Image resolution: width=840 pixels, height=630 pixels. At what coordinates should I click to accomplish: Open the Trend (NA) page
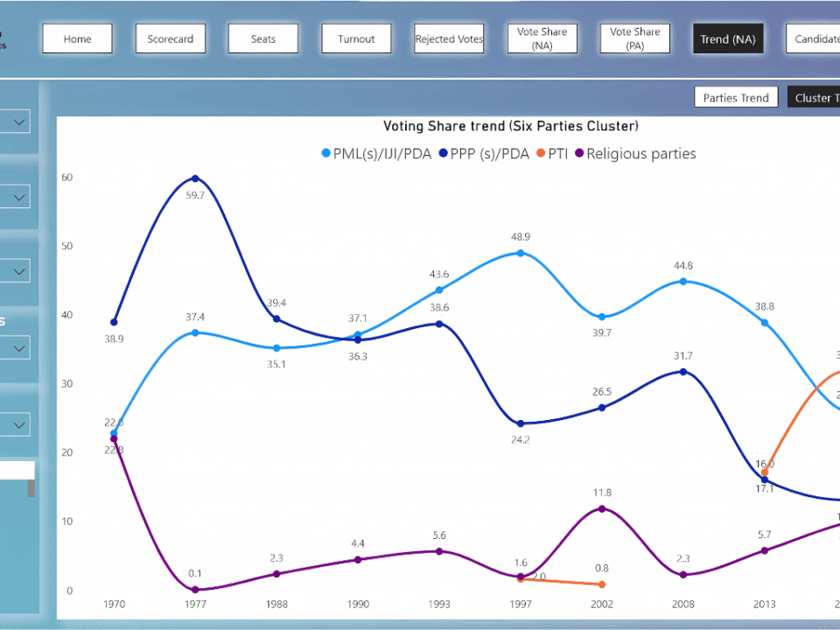pos(728,38)
